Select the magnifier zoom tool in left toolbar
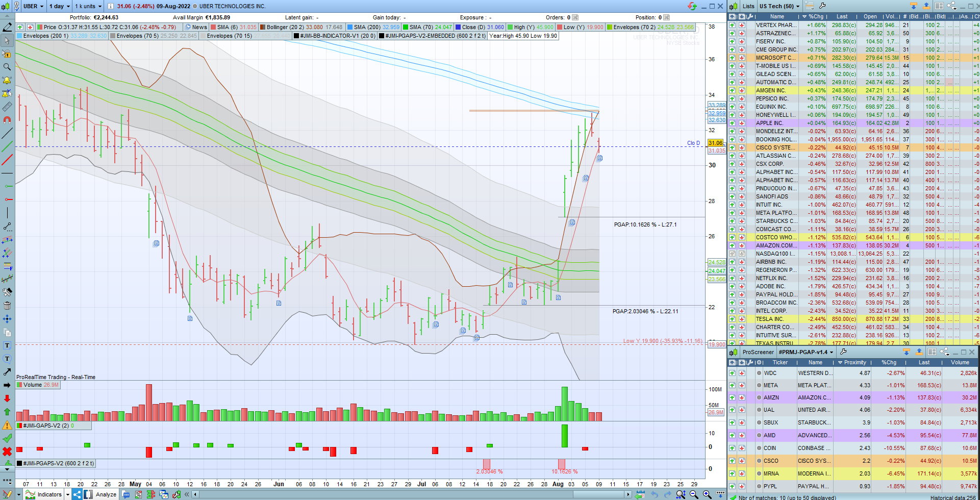The width and height of the screenshot is (980, 500). 7,67
